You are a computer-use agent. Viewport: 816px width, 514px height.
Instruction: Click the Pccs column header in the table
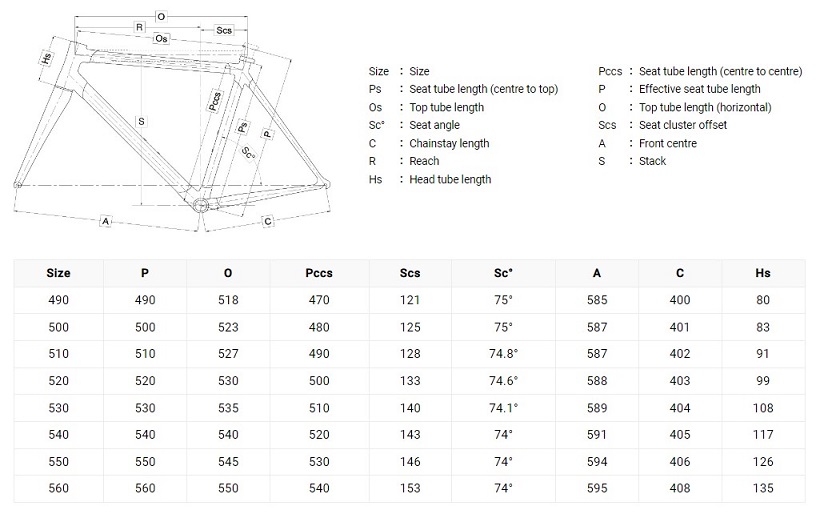[x=319, y=273]
